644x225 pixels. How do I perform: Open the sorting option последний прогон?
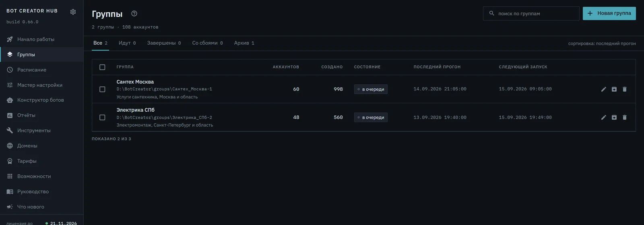tap(602, 43)
